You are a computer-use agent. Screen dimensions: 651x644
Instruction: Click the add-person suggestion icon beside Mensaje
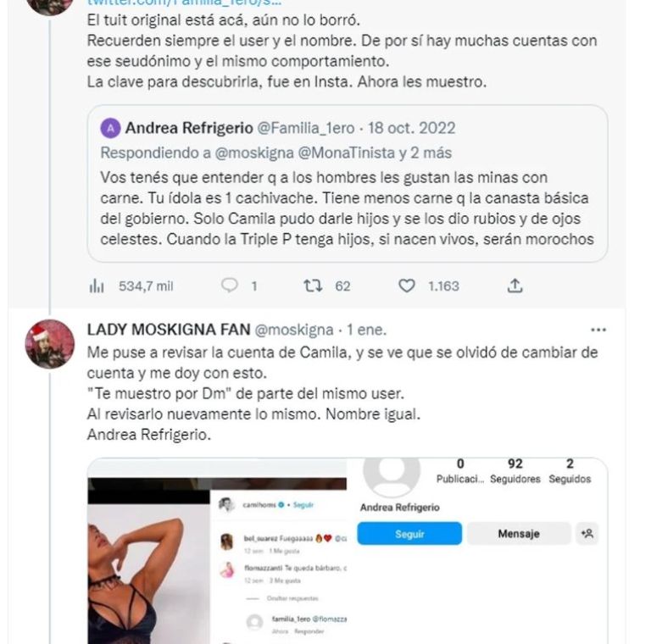click(586, 534)
